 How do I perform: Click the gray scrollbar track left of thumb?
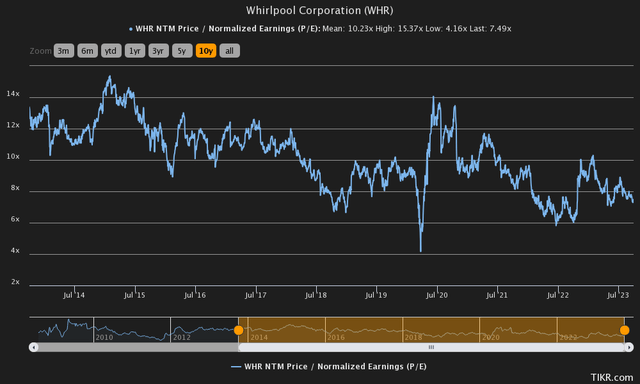138,347
